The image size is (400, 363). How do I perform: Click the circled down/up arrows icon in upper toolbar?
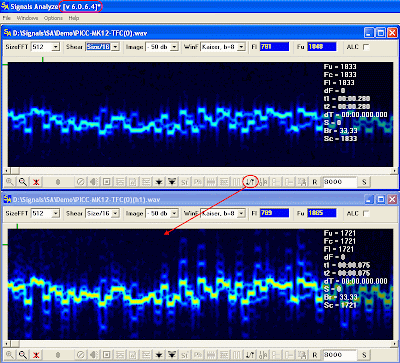point(250,182)
